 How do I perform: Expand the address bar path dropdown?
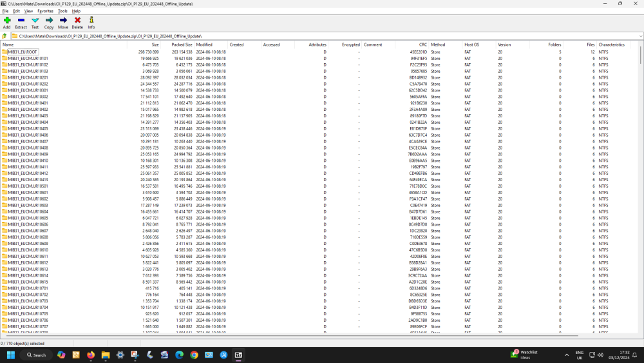(640, 36)
